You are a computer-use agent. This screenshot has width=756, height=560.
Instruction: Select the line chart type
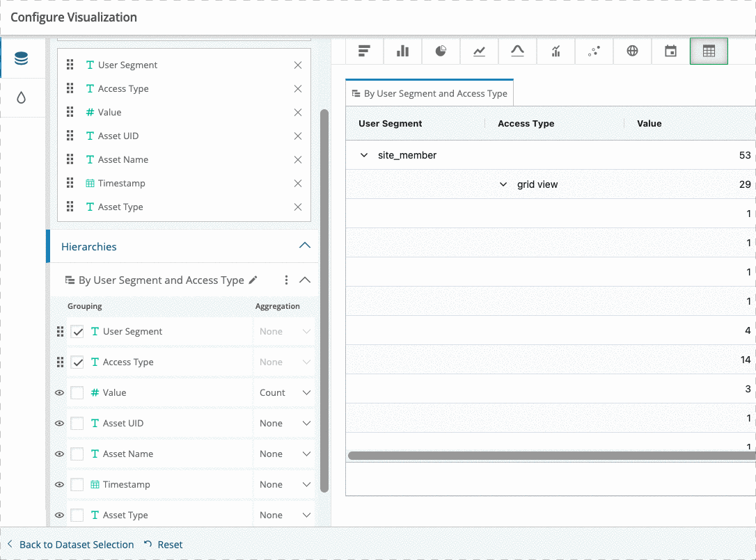coord(479,51)
